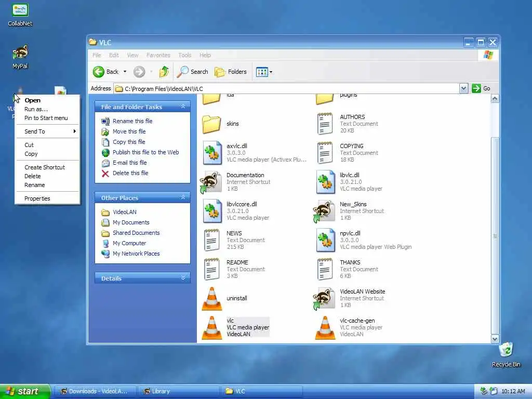The image size is (532, 399).
Task: Expand the Details panel
Action: point(183,278)
